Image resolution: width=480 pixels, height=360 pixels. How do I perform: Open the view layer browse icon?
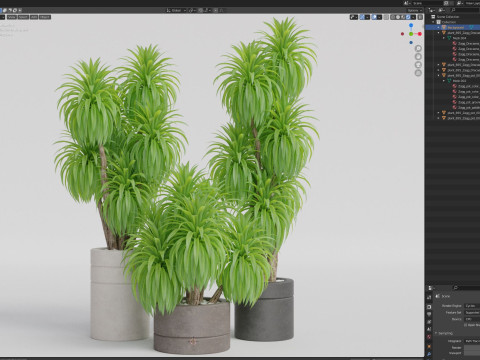click(461, 3)
